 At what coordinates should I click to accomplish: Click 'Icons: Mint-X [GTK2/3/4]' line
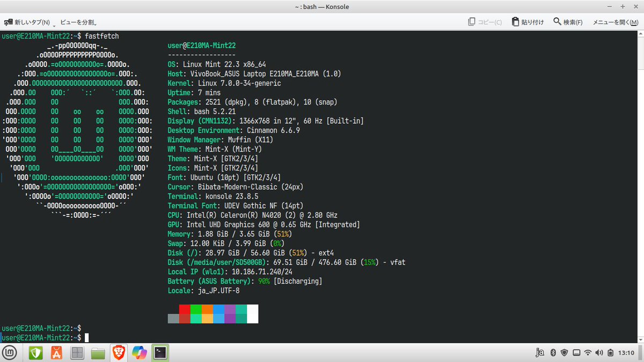point(213,168)
